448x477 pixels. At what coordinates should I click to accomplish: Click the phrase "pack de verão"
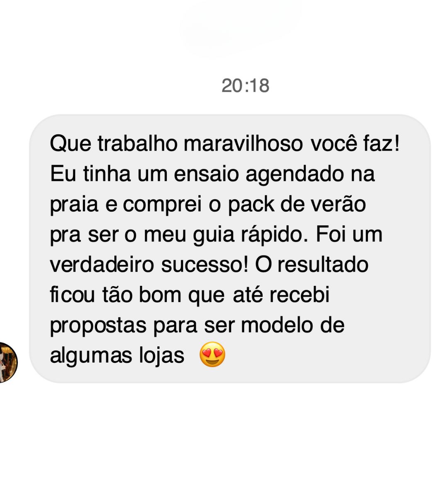(x=297, y=204)
